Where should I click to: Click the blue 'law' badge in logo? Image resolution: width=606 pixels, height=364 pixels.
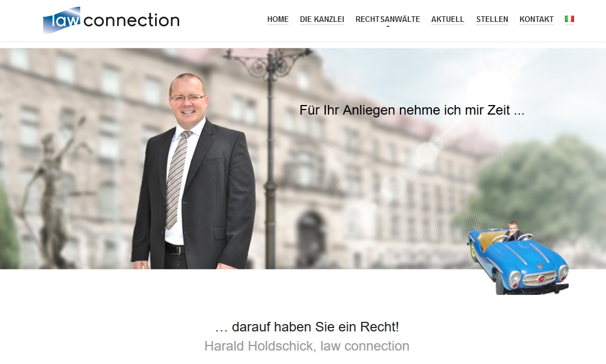coord(62,20)
